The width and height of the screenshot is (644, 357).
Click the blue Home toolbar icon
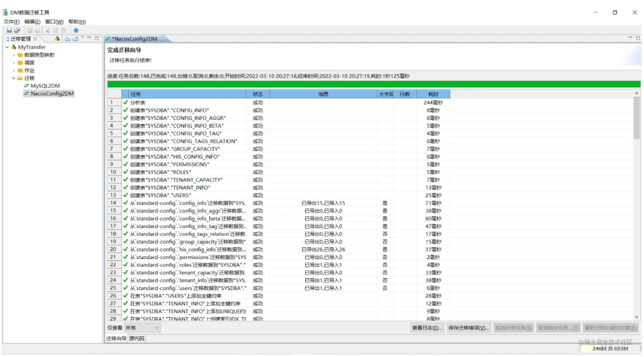click(76, 30)
